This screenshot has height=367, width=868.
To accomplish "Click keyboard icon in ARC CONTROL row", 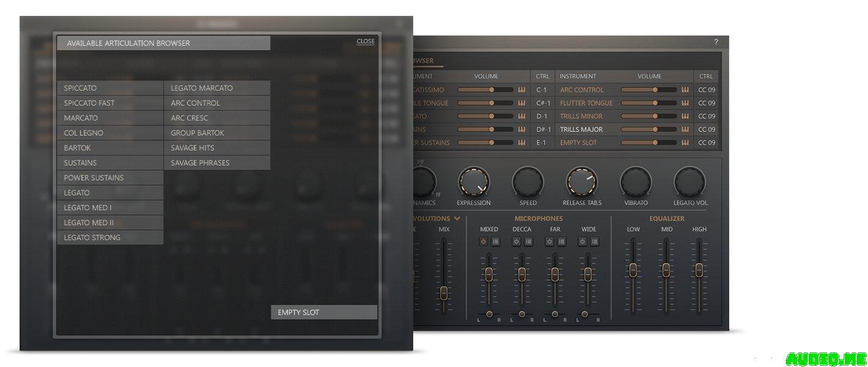I will [x=685, y=90].
